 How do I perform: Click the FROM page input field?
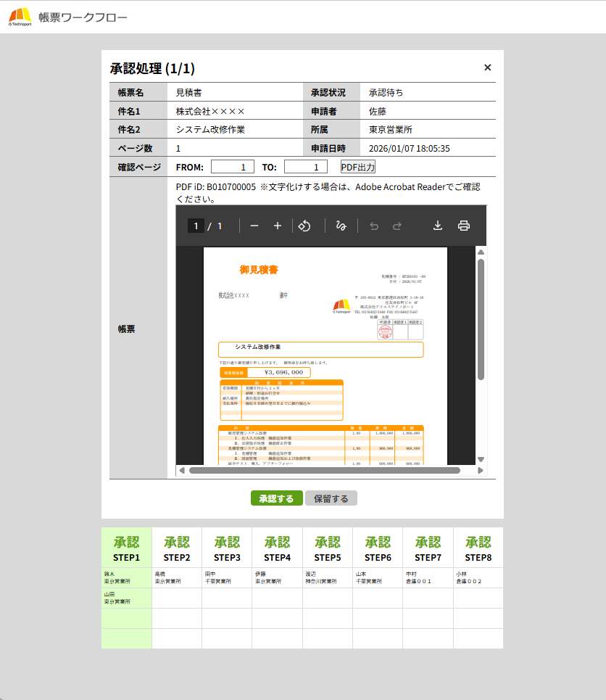[232, 167]
